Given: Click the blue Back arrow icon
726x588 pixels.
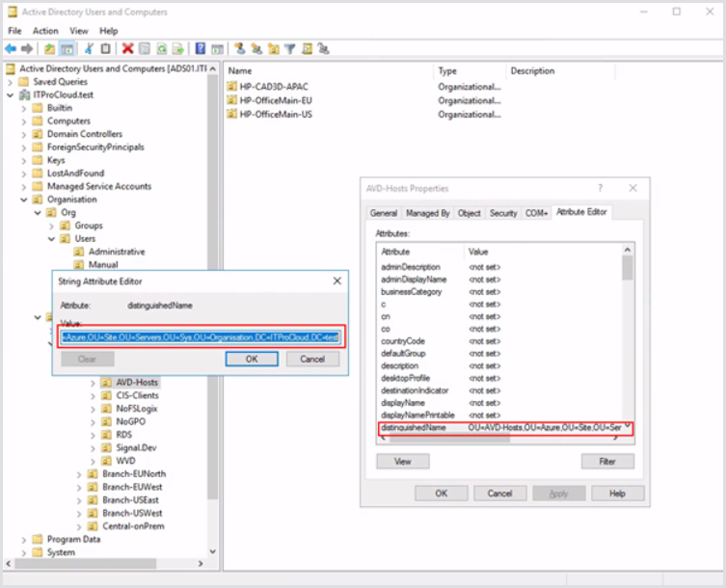Looking at the screenshot, I should [11, 48].
